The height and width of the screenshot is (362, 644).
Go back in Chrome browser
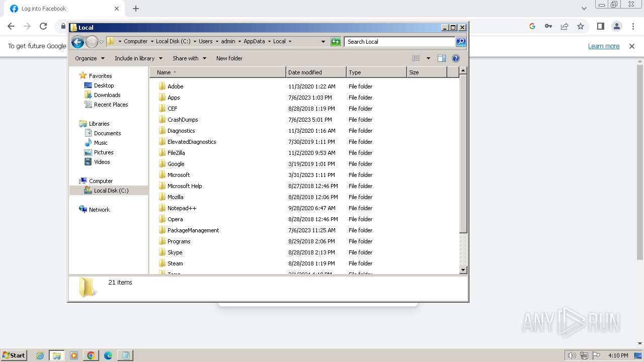(x=11, y=26)
